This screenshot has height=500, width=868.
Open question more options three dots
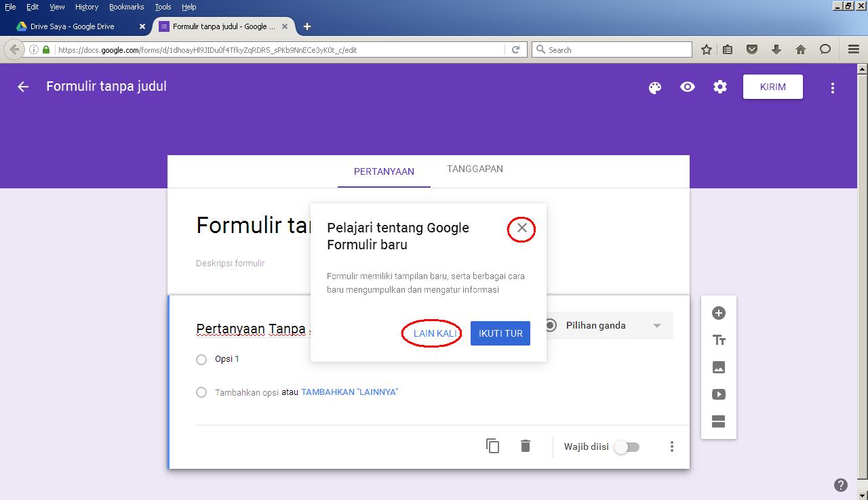coord(672,446)
